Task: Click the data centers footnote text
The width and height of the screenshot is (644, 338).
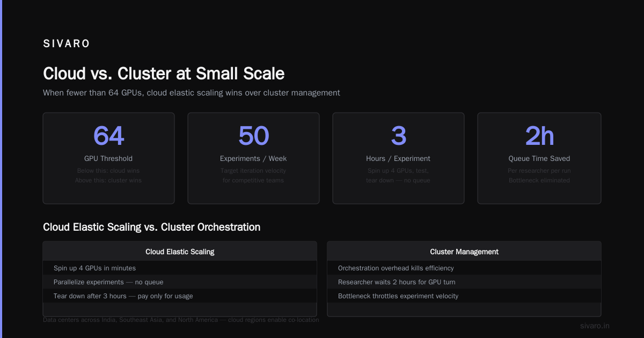Action: [181, 320]
